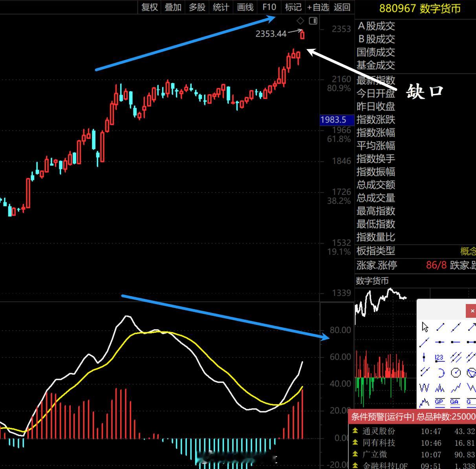Click the 涨家.涨停 86/8 value

pyautogui.click(x=436, y=265)
